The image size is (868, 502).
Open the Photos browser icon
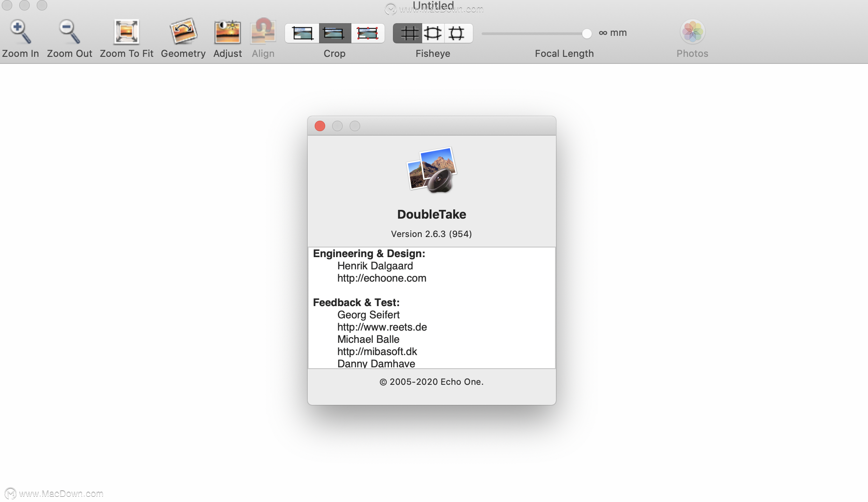coord(692,32)
